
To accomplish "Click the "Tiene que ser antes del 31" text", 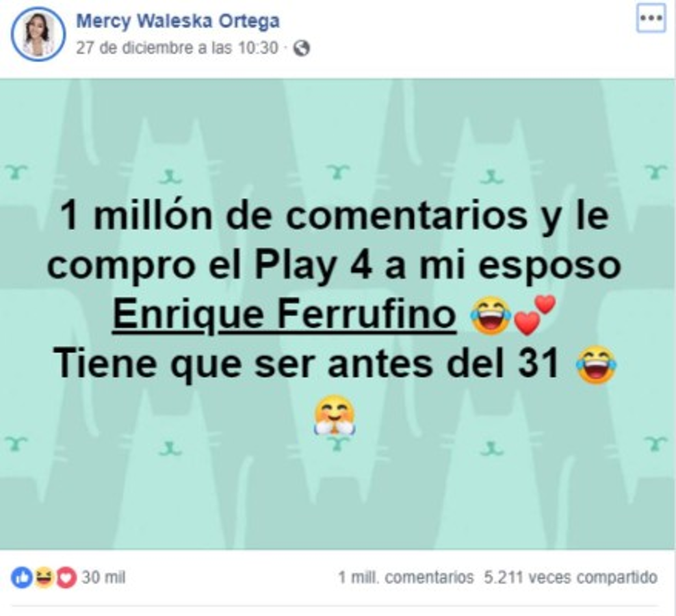I will tap(306, 365).
